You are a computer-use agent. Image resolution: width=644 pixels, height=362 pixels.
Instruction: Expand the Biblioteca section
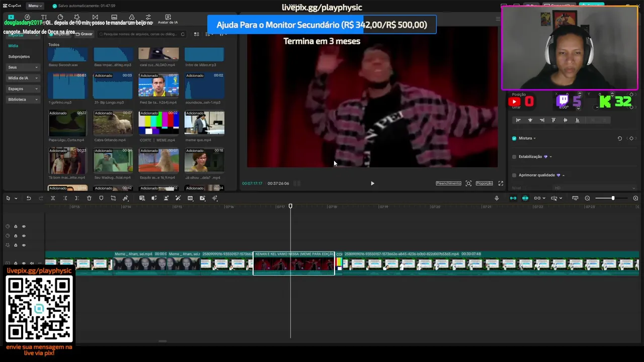[23, 99]
